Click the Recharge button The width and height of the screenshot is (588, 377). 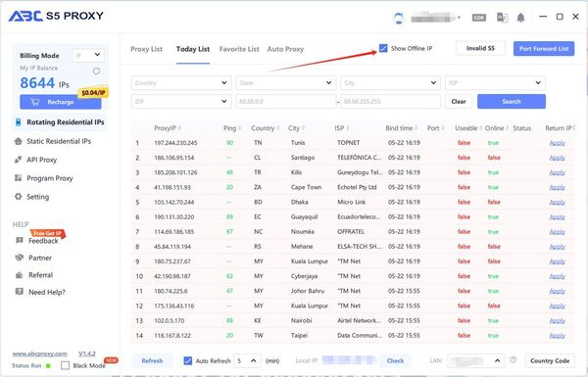[61, 102]
